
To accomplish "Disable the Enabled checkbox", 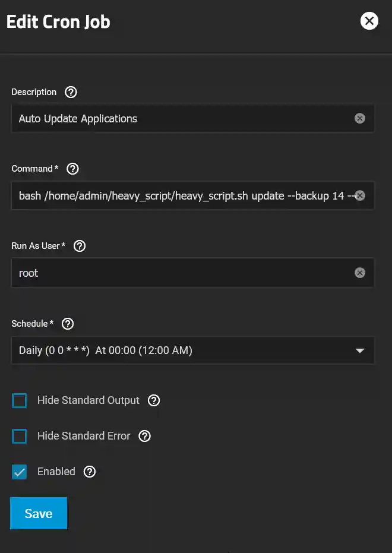I will point(19,472).
